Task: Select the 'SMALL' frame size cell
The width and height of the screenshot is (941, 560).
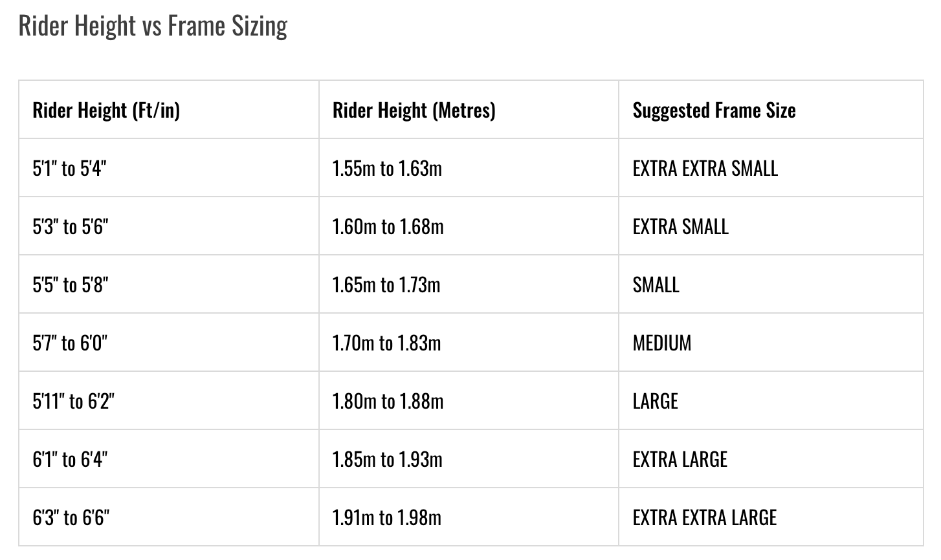Action: (656, 285)
